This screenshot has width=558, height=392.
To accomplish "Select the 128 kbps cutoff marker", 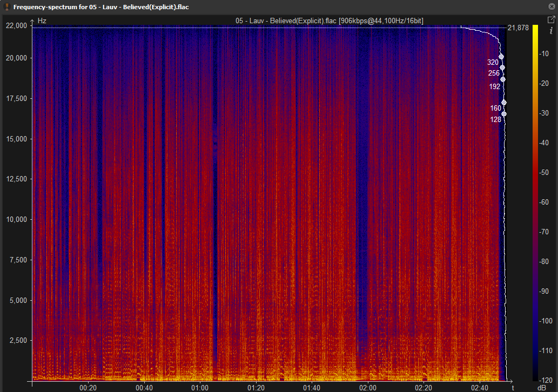I will tap(504, 114).
